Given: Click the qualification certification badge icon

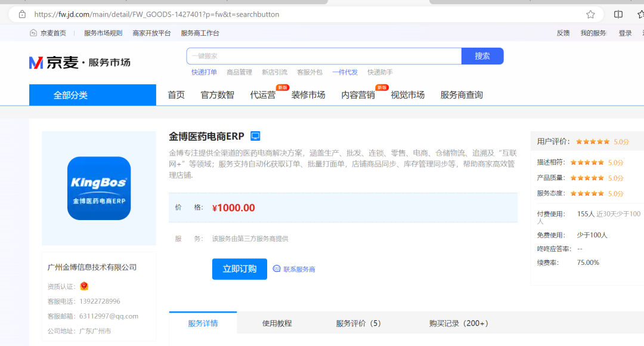Looking at the screenshot, I should [84, 286].
